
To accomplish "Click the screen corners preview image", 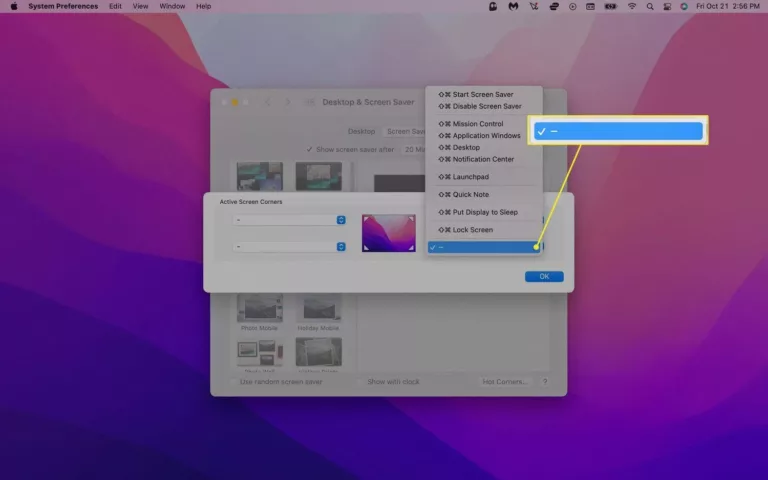I will click(x=389, y=233).
